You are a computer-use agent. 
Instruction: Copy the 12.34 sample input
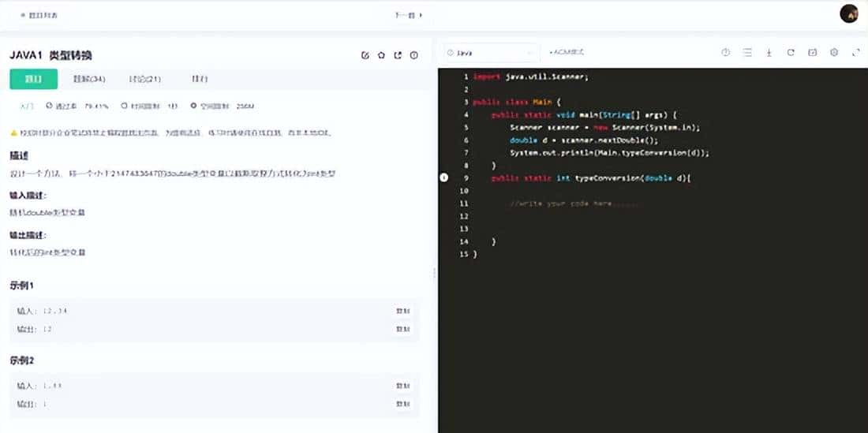[x=403, y=311]
